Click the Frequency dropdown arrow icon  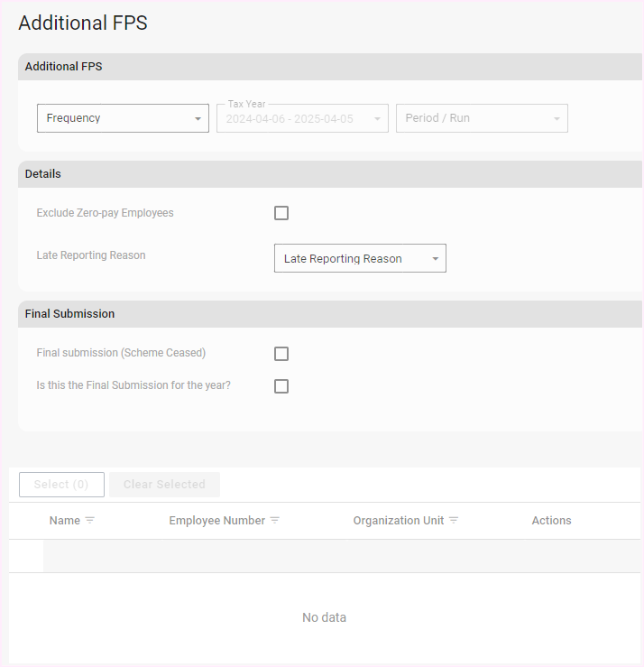click(198, 119)
